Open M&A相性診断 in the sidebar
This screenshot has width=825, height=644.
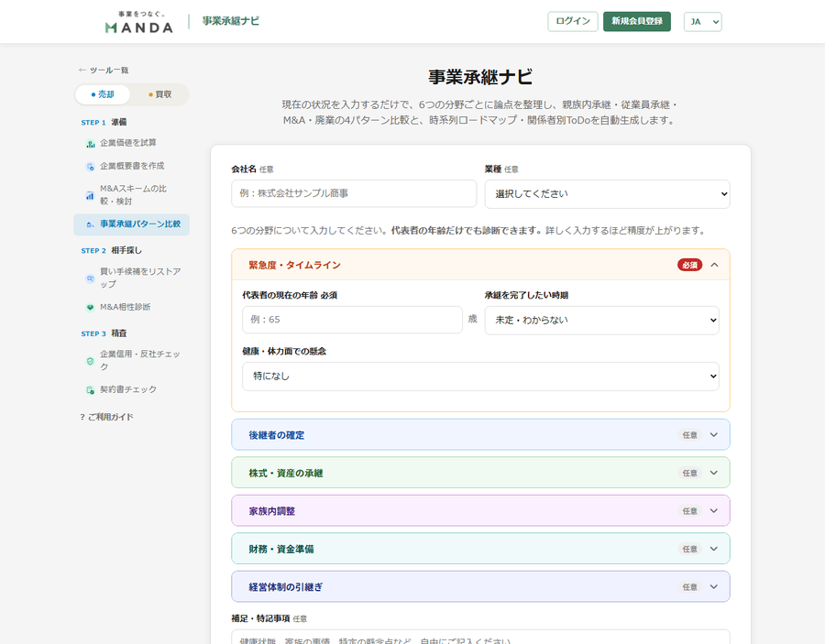click(131, 307)
